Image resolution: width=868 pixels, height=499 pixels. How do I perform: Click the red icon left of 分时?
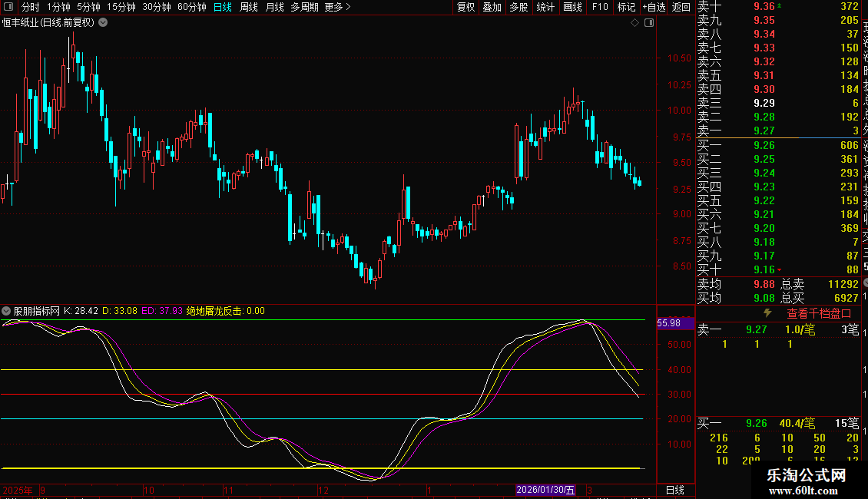[x=9, y=7]
